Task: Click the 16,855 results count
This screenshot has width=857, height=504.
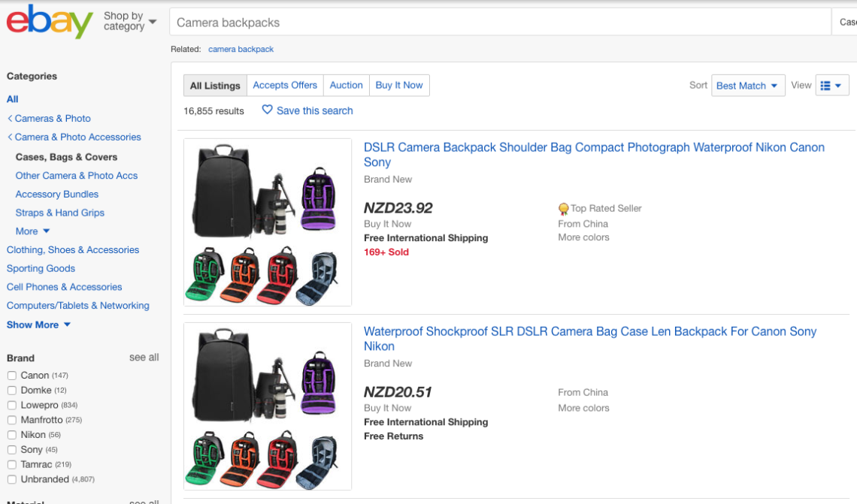Action: click(213, 111)
